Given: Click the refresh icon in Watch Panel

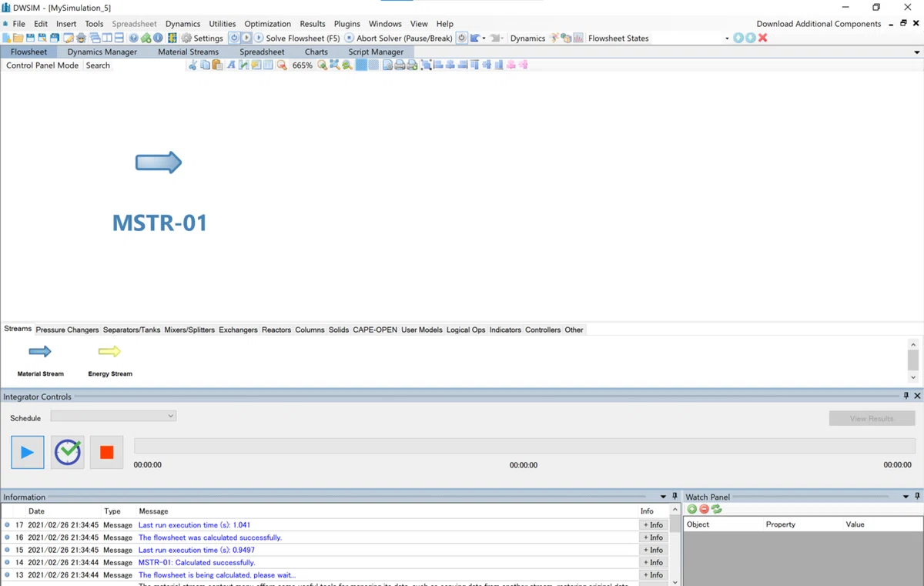Looking at the screenshot, I should point(716,509).
